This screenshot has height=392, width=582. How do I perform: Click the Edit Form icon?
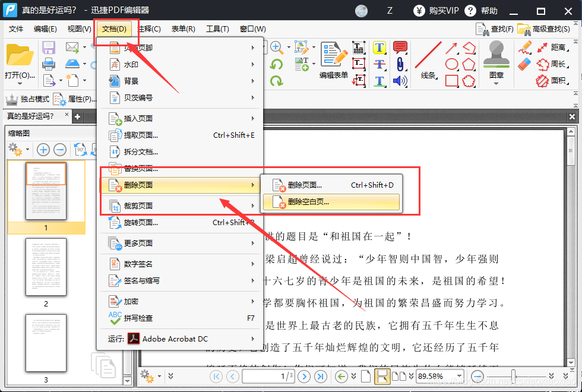[334, 60]
